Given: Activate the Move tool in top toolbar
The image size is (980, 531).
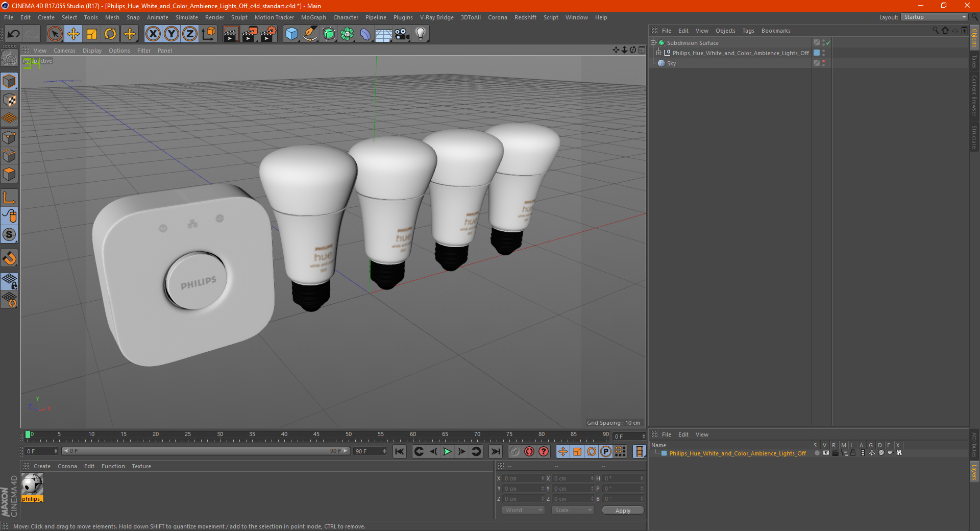Looking at the screenshot, I should tap(73, 34).
